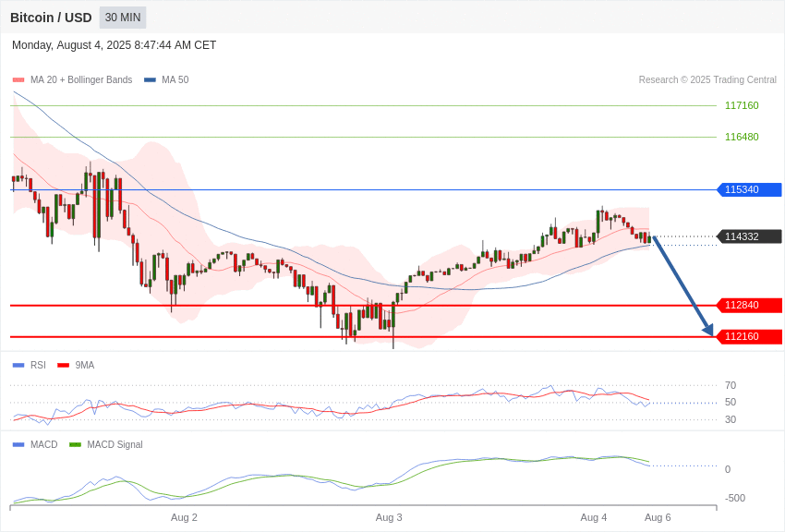
Task: Click the MA 20 + Bollinger Bands legend label
Action: tap(81, 79)
